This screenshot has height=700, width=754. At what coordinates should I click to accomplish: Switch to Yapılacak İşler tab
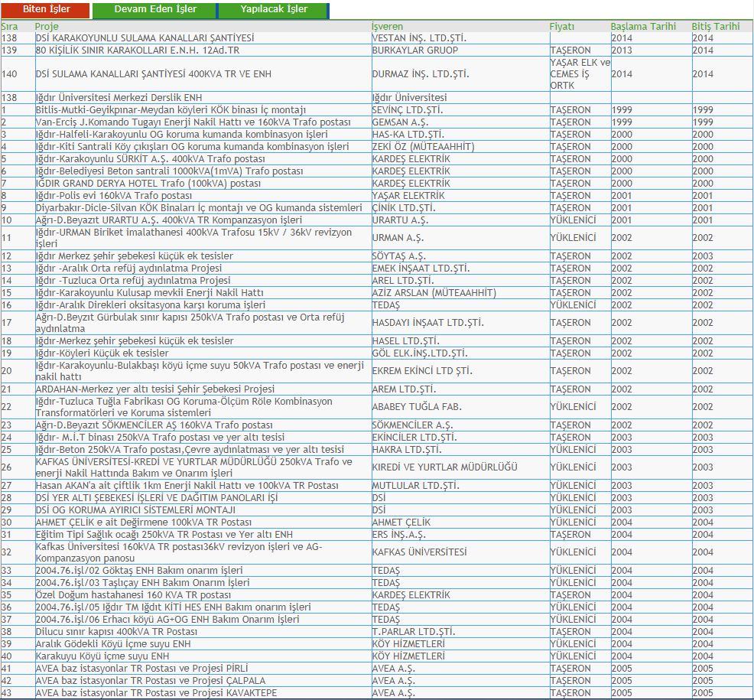[x=274, y=10]
